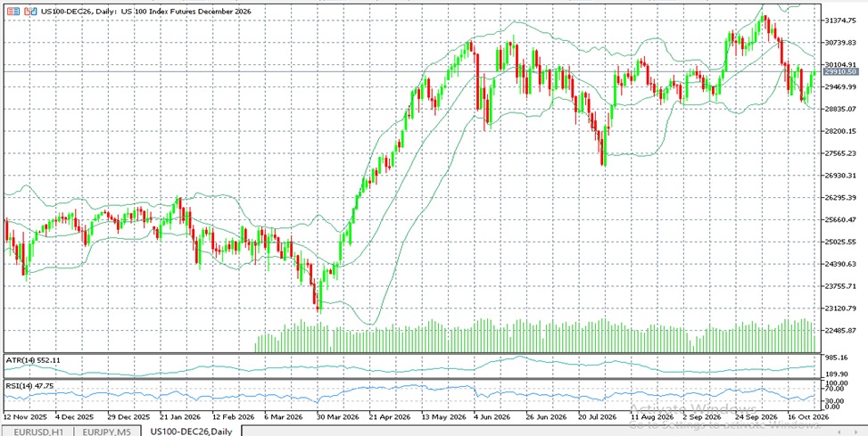
Task: Click the 13 May 2026 date label
Action: pyautogui.click(x=442, y=416)
